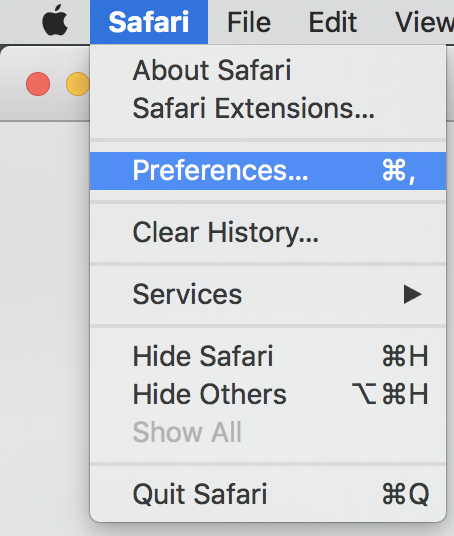Click the red close window button
The width and height of the screenshot is (454, 536).
pos(38,84)
